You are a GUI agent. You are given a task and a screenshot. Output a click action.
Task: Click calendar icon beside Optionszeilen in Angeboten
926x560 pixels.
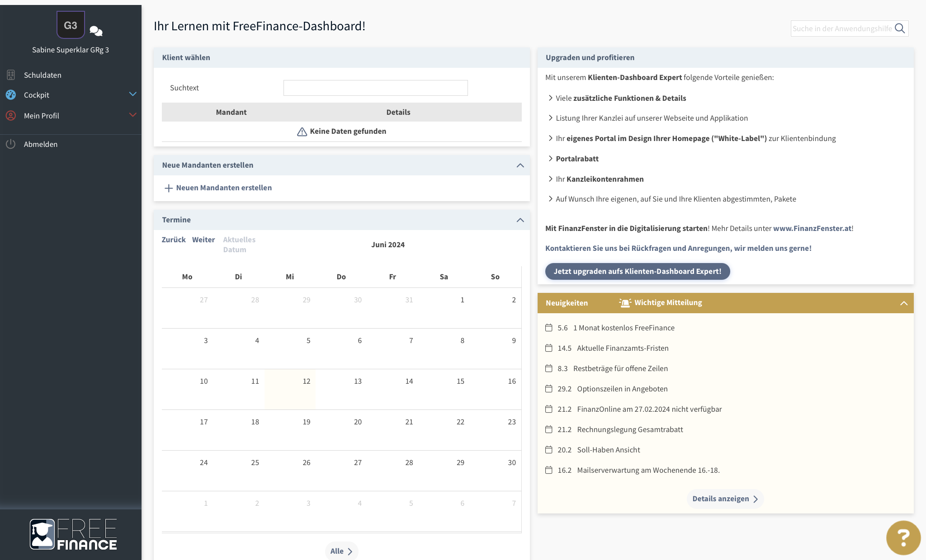(549, 389)
